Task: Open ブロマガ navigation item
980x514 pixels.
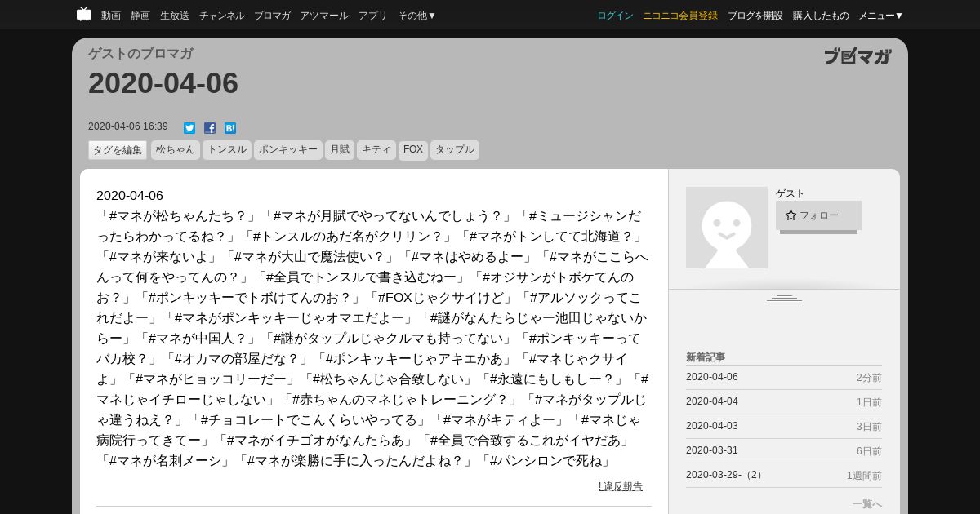Action: [x=272, y=16]
